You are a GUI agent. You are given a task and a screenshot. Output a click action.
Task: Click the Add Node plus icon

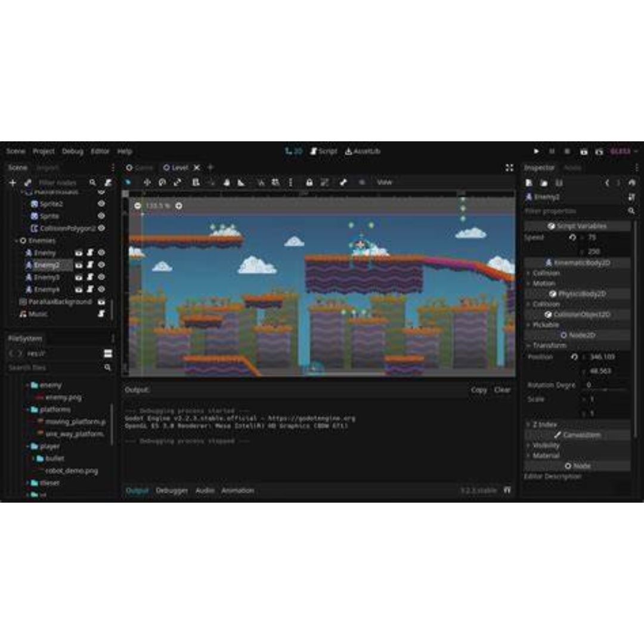13,182
